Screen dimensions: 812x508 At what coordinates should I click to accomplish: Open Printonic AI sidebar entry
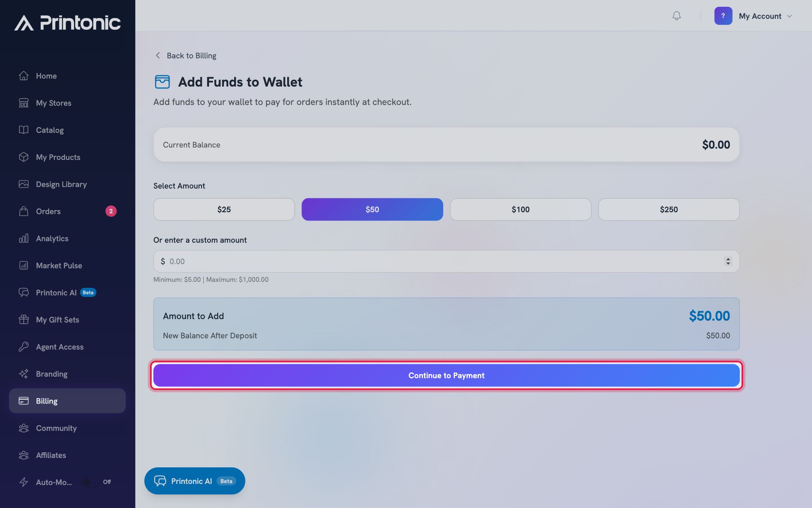pos(67,292)
